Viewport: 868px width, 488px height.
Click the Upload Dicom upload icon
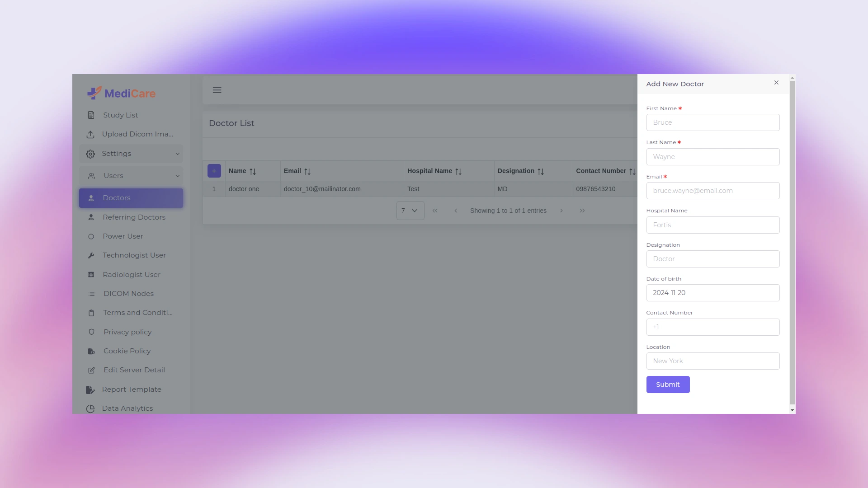90,135
